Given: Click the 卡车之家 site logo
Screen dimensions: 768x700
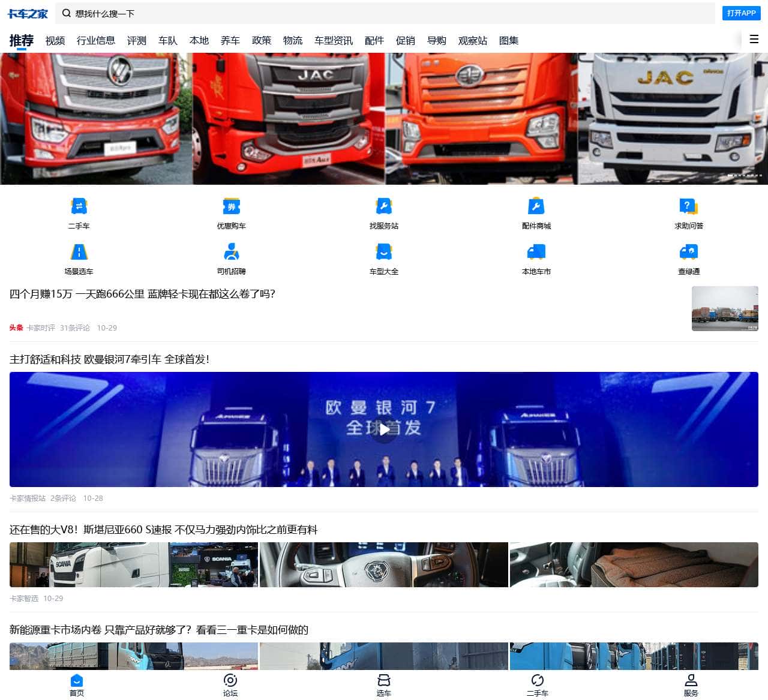Looking at the screenshot, I should click(28, 13).
